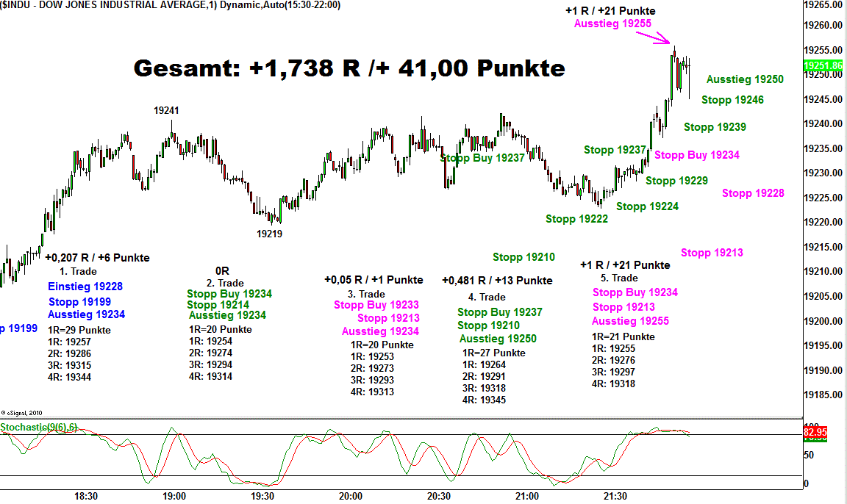Click the +0,481 R / +13 Punkte result

point(497,281)
